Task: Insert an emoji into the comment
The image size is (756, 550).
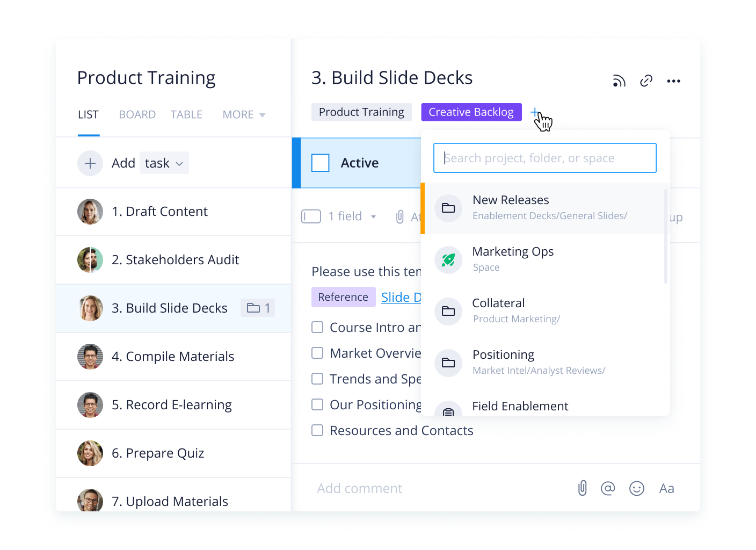Action: coord(637,488)
